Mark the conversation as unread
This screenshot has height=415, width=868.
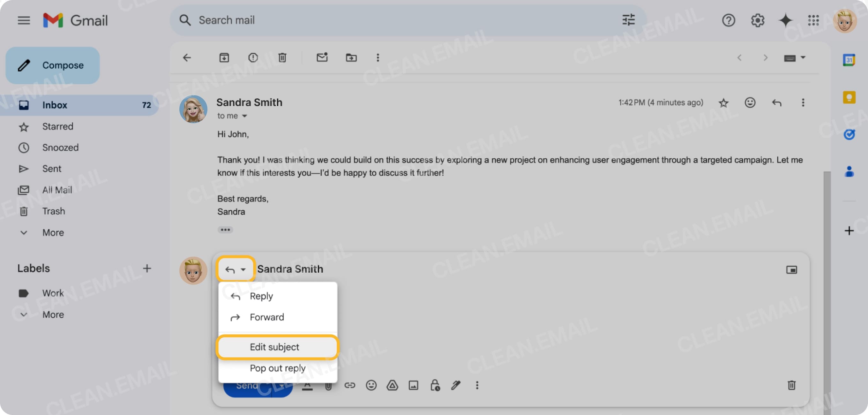[322, 58]
